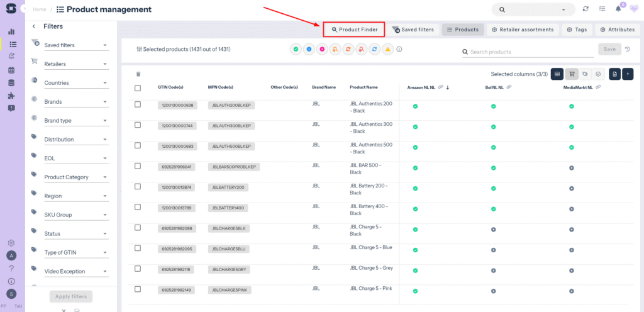
Task: Expand the Product Category filter
Action: [x=75, y=177]
